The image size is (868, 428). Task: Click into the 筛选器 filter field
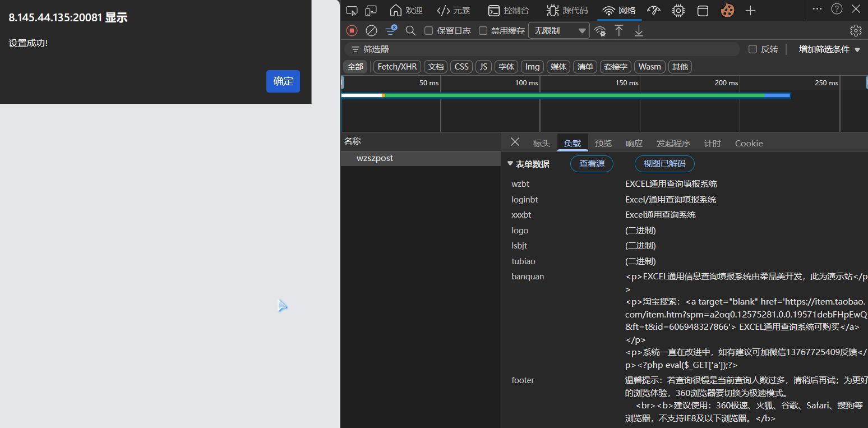pyautogui.click(x=544, y=49)
